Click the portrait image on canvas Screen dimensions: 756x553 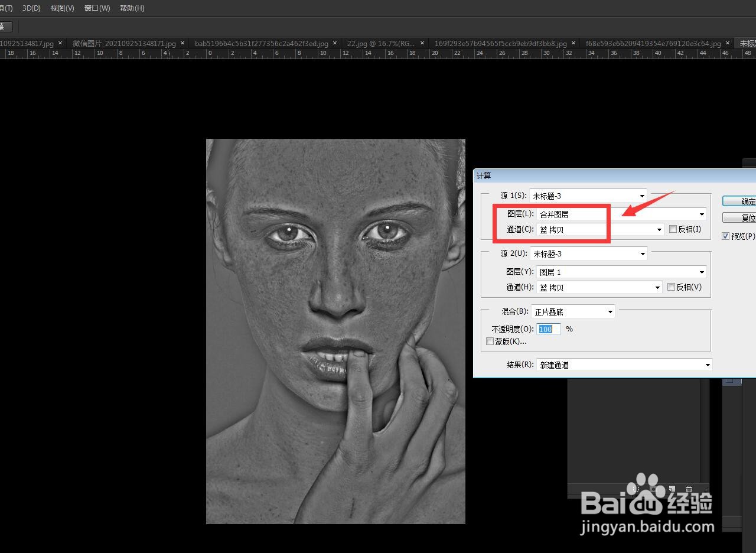click(x=335, y=331)
